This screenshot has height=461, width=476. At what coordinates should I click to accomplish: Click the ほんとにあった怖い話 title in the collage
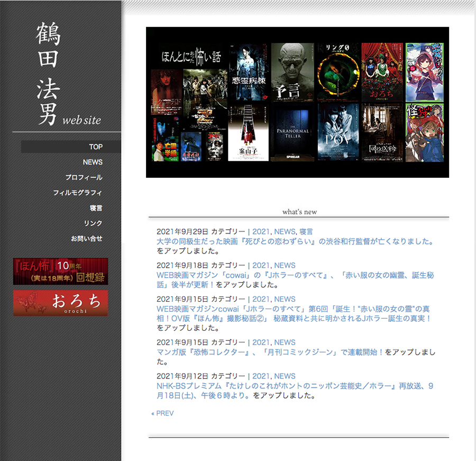tap(191, 57)
